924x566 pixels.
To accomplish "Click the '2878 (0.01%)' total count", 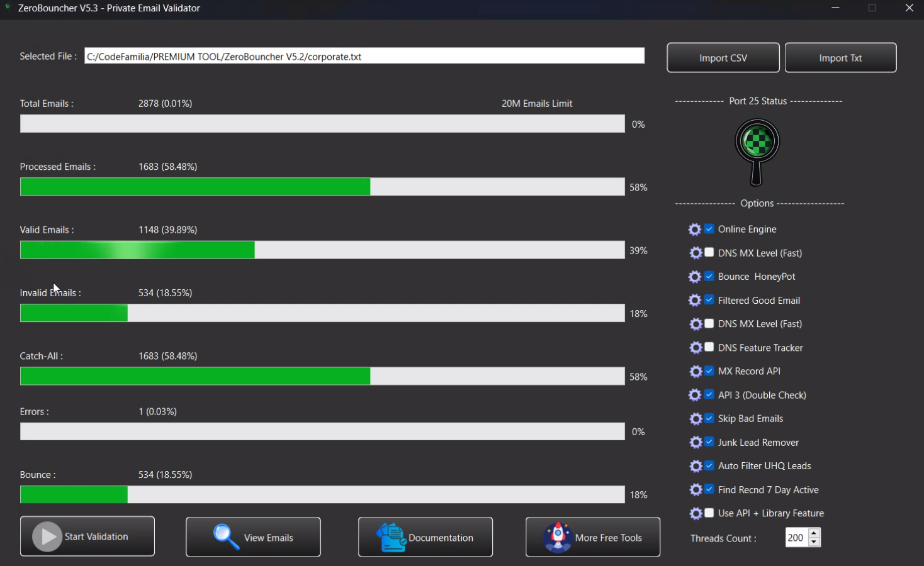I will pyautogui.click(x=166, y=104).
